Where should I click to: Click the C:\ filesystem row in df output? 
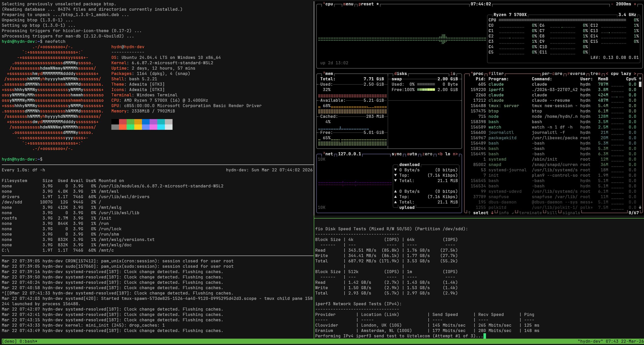[58, 250]
